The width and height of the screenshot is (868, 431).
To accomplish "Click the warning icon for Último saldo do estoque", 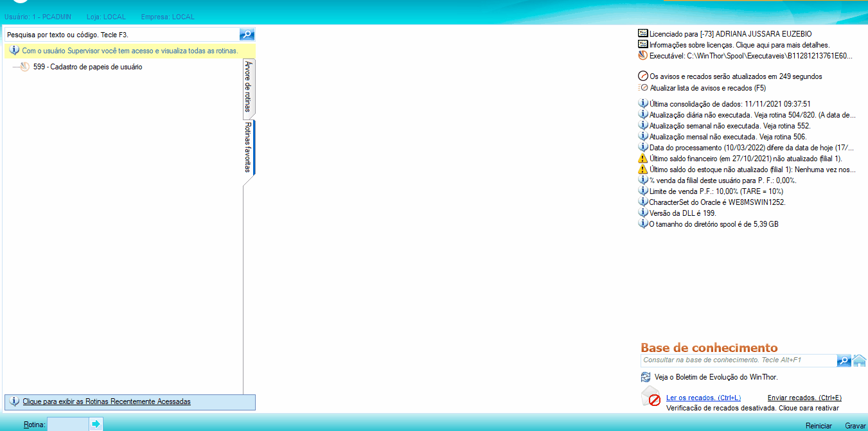I will 643,169.
